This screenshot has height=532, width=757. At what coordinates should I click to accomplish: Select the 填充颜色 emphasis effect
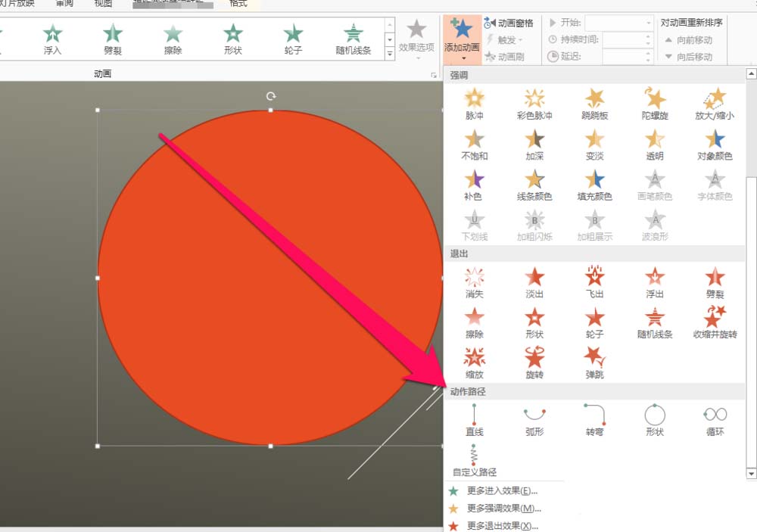point(595,185)
